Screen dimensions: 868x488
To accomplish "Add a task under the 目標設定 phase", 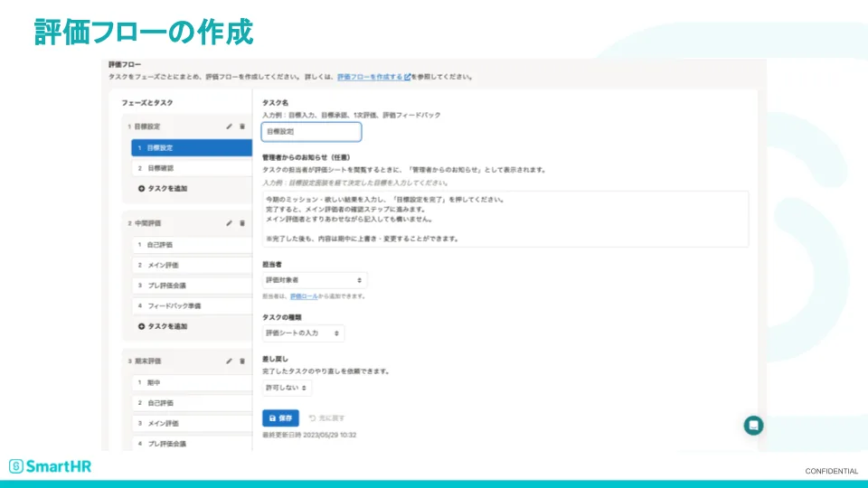I will tap(163, 189).
